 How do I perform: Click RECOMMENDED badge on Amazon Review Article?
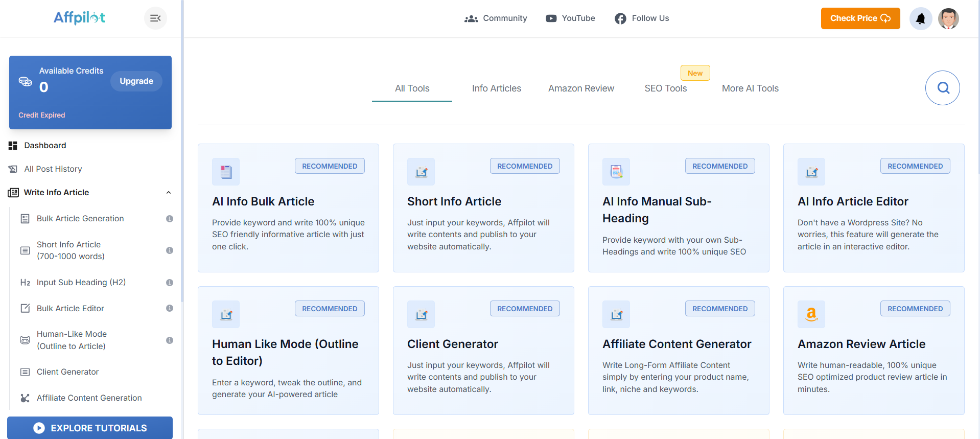pyautogui.click(x=915, y=309)
